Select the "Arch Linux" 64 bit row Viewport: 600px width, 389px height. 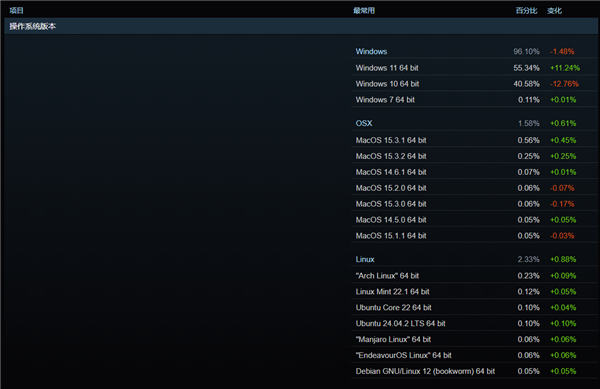(x=474, y=276)
